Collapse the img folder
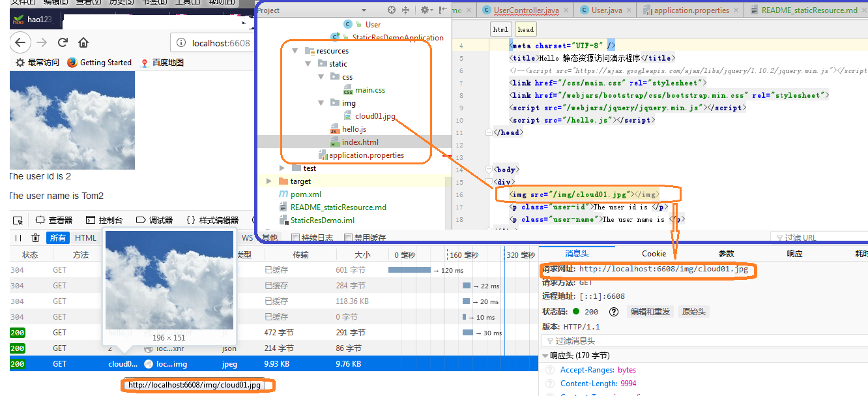Image resolution: width=868 pixels, height=396 pixels. pyautogui.click(x=321, y=103)
